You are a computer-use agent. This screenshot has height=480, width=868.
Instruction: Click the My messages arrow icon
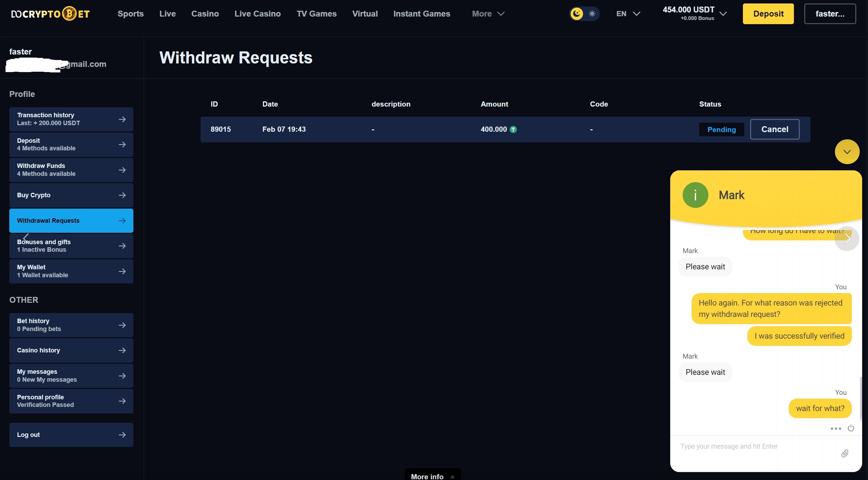[122, 376]
